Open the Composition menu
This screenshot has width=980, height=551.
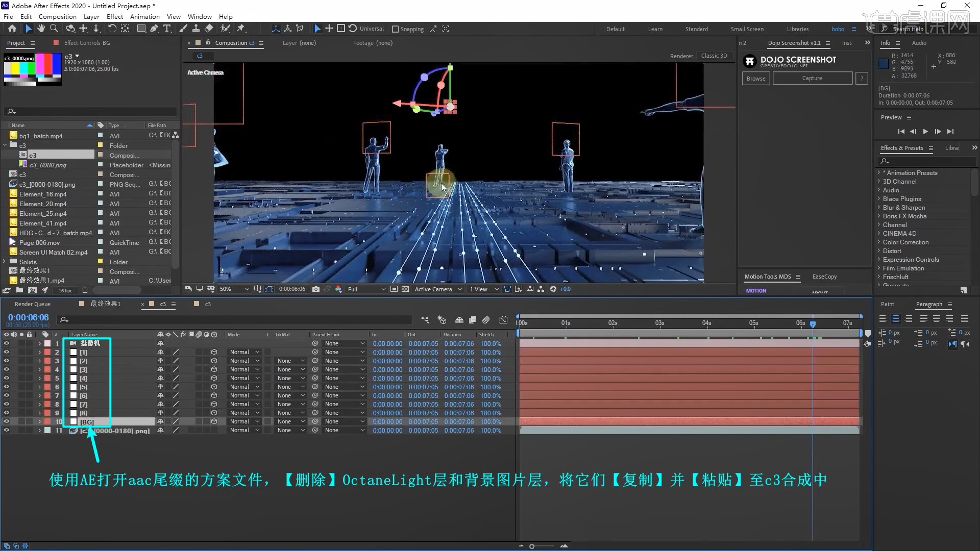tap(57, 16)
